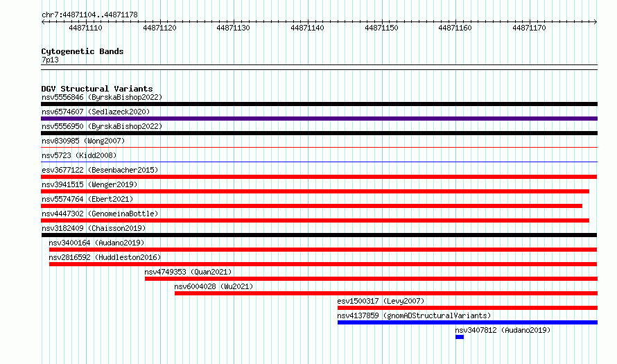The width and height of the screenshot is (617, 364).
Task: Click the red bar of nsv2816592
Action: (323, 264)
